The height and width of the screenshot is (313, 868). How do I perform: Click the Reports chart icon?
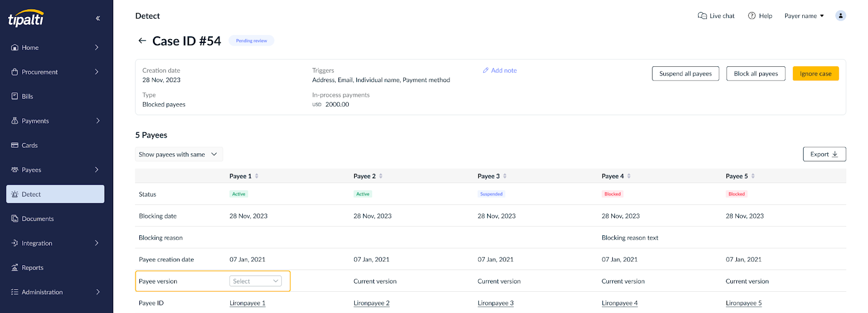click(15, 267)
